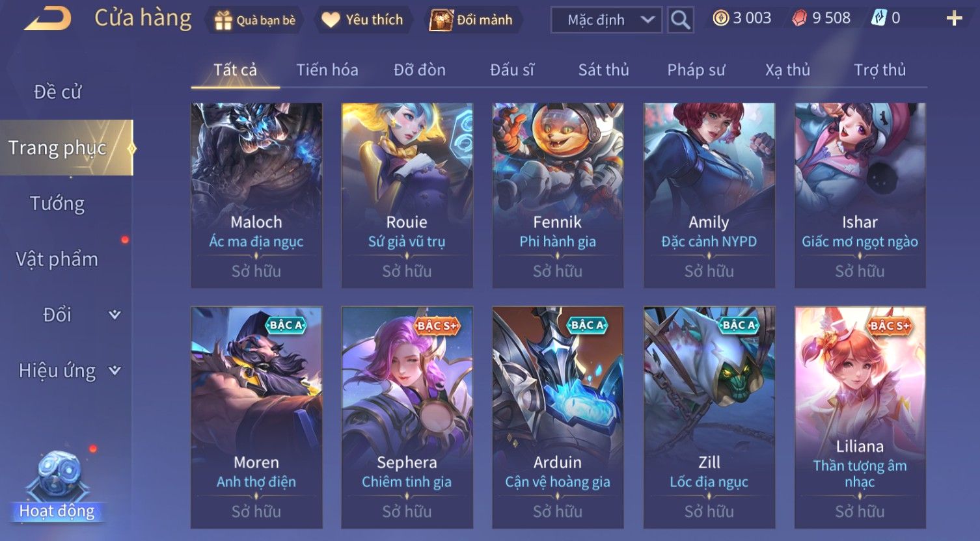Click the red ruby currency icon
Viewport: 980px width, 541px height.
click(x=800, y=18)
